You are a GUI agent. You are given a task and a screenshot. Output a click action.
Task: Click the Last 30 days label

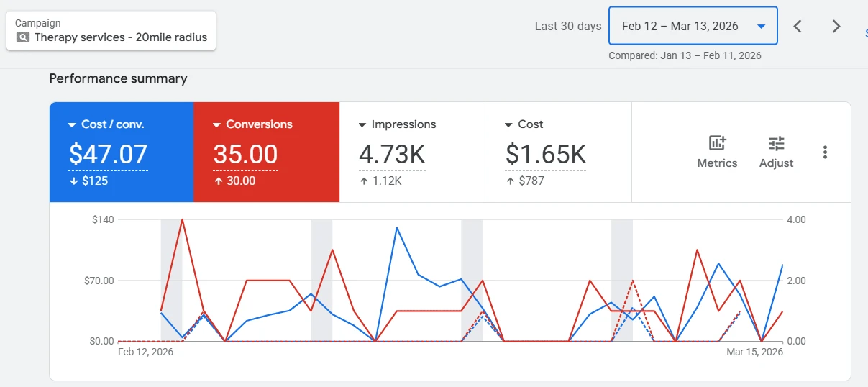coord(568,27)
